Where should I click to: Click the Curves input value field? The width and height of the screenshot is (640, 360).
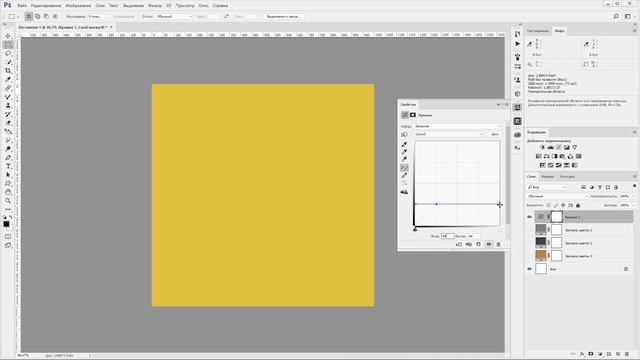447,236
